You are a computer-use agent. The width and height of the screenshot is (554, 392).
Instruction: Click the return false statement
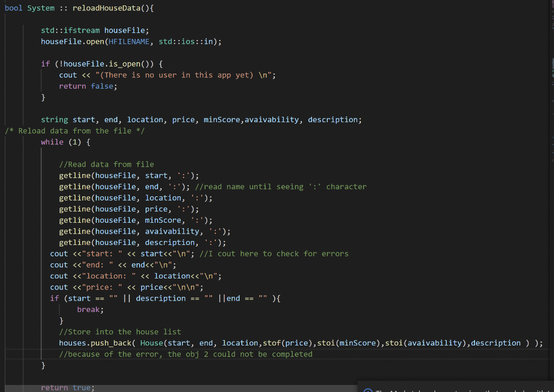tap(85, 86)
